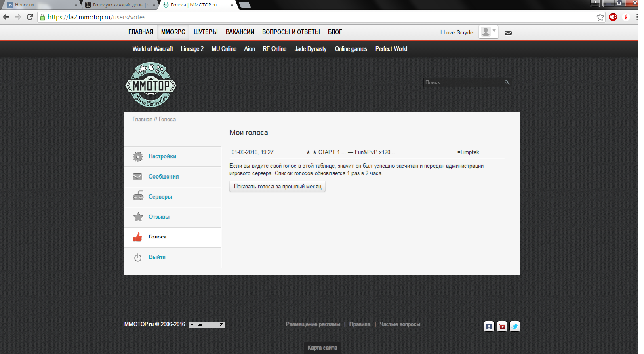Click the MMOTOP logo
This screenshot has height=354, width=644.
tap(151, 85)
